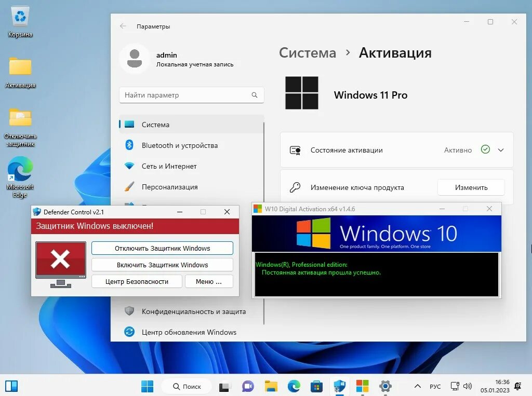532x396 pixels.
Task: Close the Параметры settings window
Action: [x=514, y=22]
